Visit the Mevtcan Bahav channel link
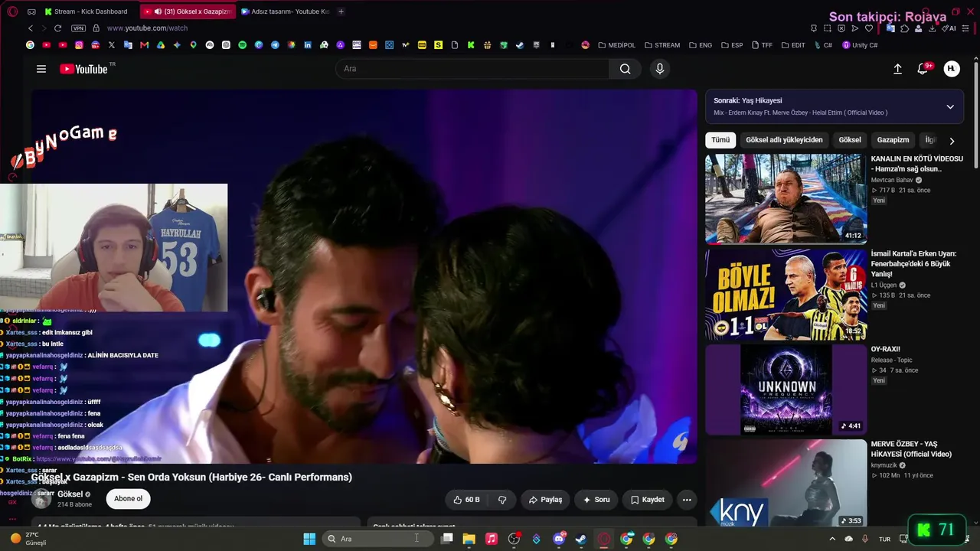This screenshot has width=980, height=551. [892, 180]
